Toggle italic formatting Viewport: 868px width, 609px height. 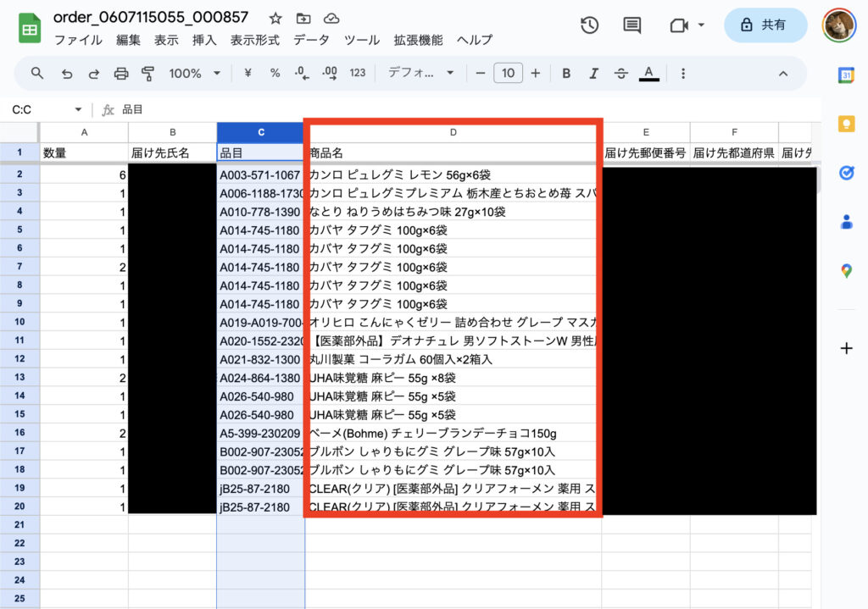coord(593,73)
